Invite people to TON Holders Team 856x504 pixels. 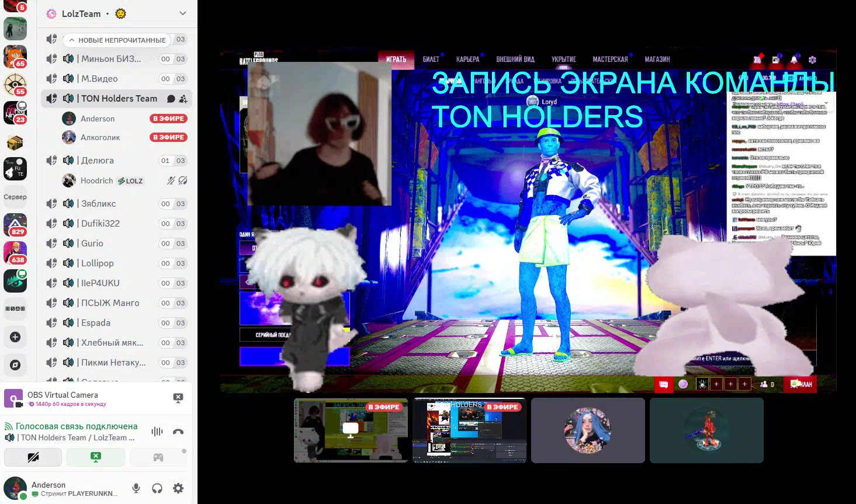pos(183,99)
